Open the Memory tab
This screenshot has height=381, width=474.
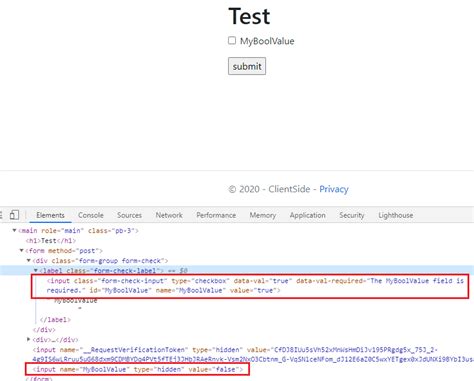coord(263,215)
